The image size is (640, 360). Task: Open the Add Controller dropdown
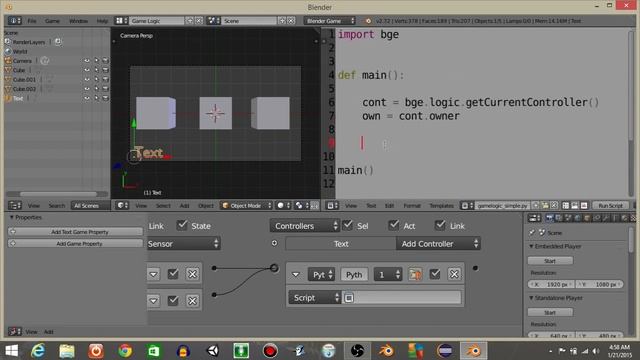[x=438, y=244]
